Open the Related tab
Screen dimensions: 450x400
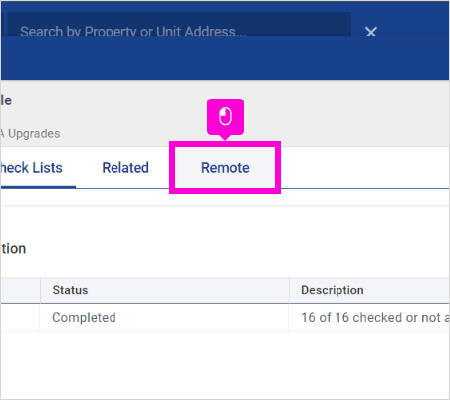(x=125, y=168)
